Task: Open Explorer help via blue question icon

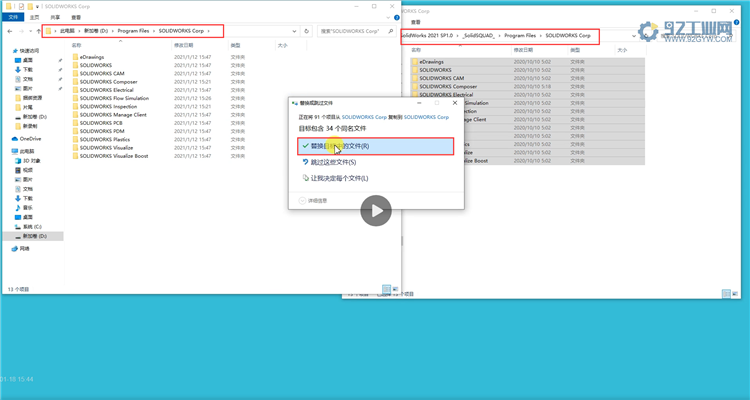Action: point(397,17)
